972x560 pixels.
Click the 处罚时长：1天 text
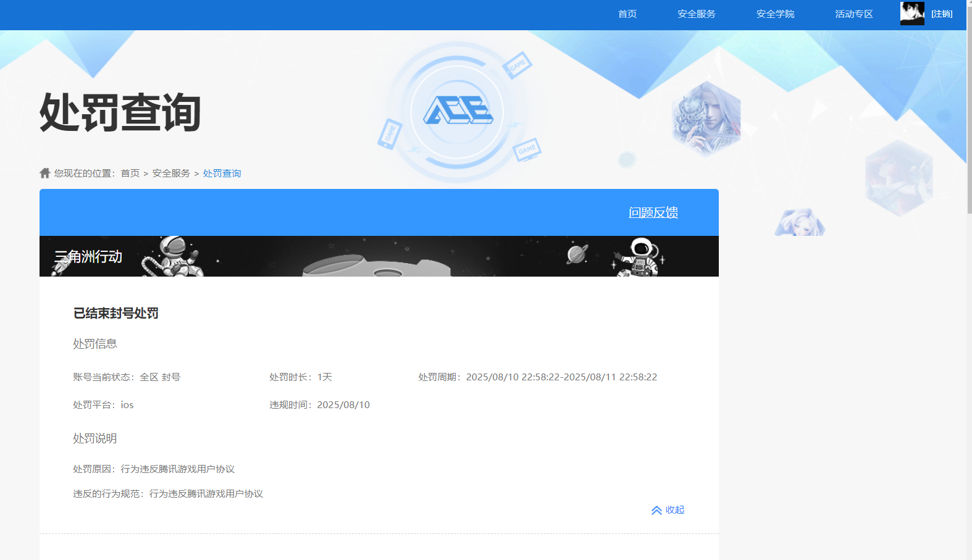(301, 377)
